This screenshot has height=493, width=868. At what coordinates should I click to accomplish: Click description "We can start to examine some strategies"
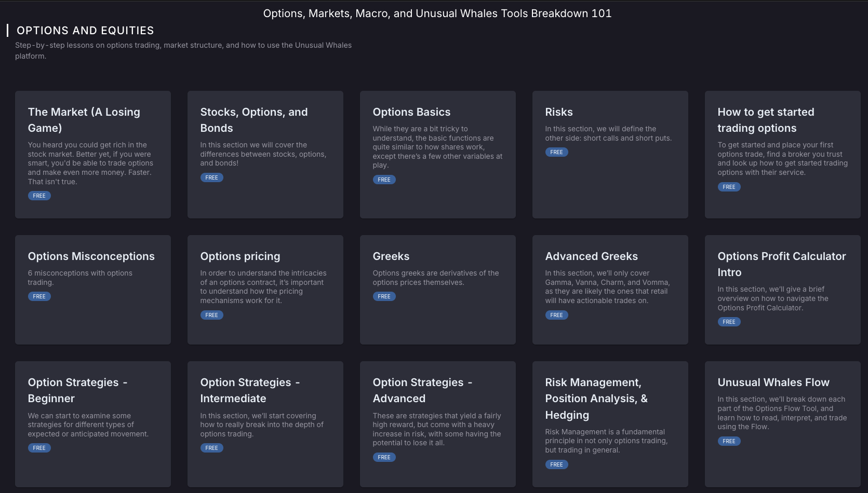click(x=88, y=425)
